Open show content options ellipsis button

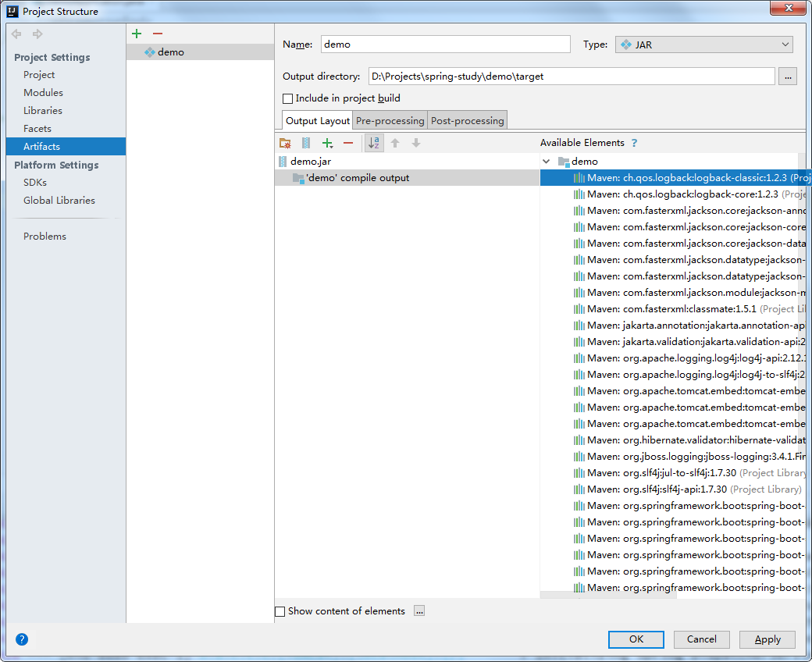[419, 611]
